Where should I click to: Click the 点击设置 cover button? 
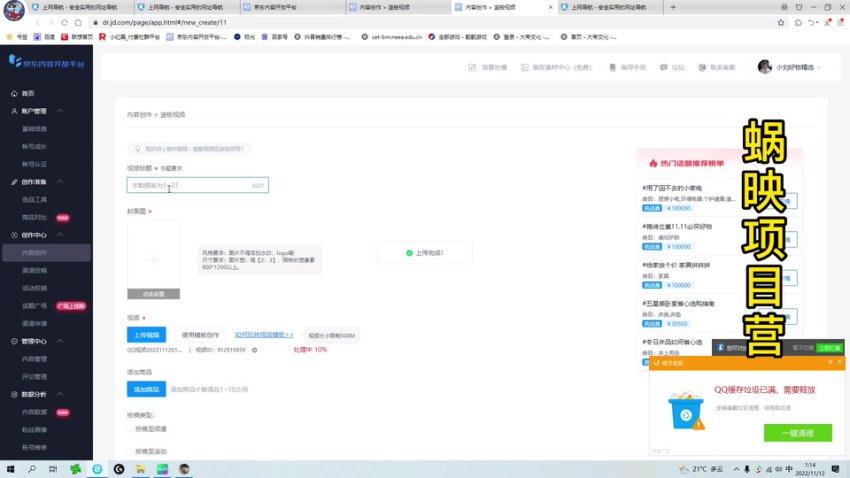pos(153,294)
